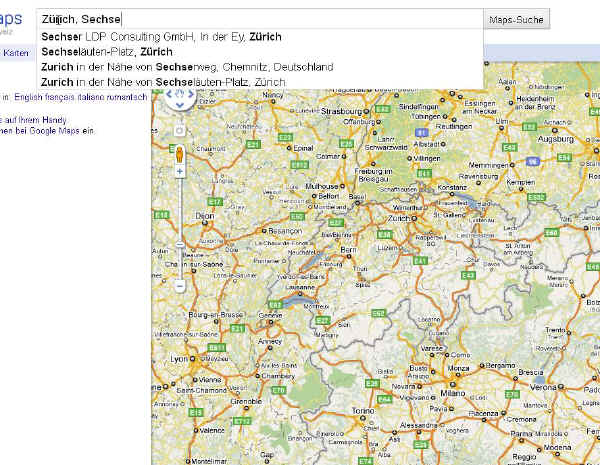Click the Dijon label on the map
The image size is (600, 465).
coord(205,216)
